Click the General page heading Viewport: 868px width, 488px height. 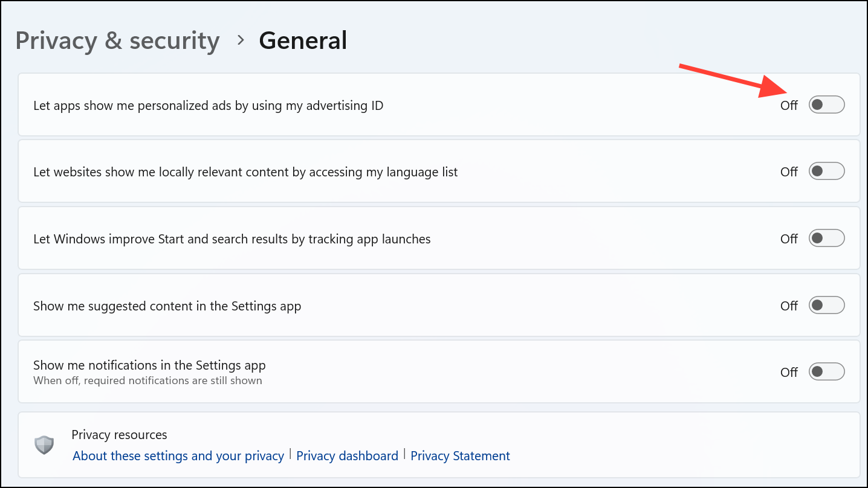tap(303, 40)
